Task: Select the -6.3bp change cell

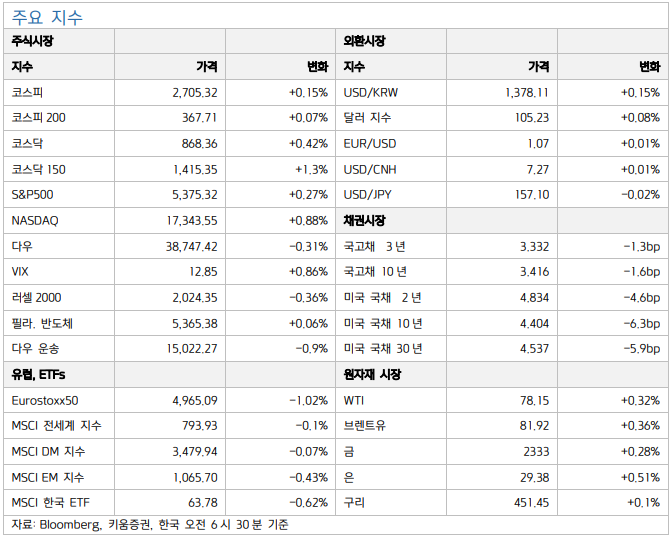Action: [641, 323]
